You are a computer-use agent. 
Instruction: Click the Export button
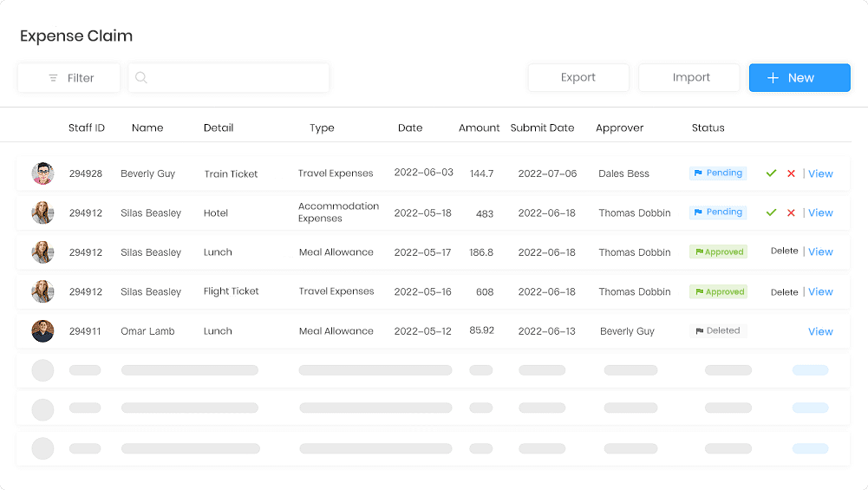tap(578, 77)
